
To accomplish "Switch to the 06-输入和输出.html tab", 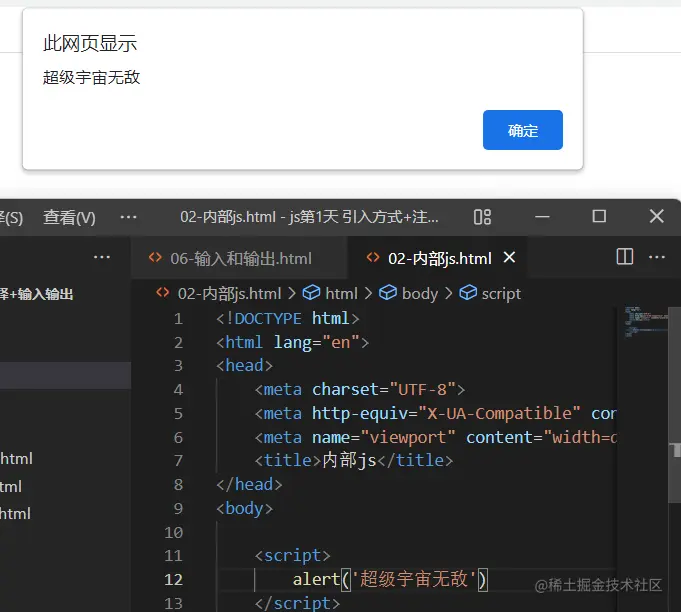I will tap(239, 258).
